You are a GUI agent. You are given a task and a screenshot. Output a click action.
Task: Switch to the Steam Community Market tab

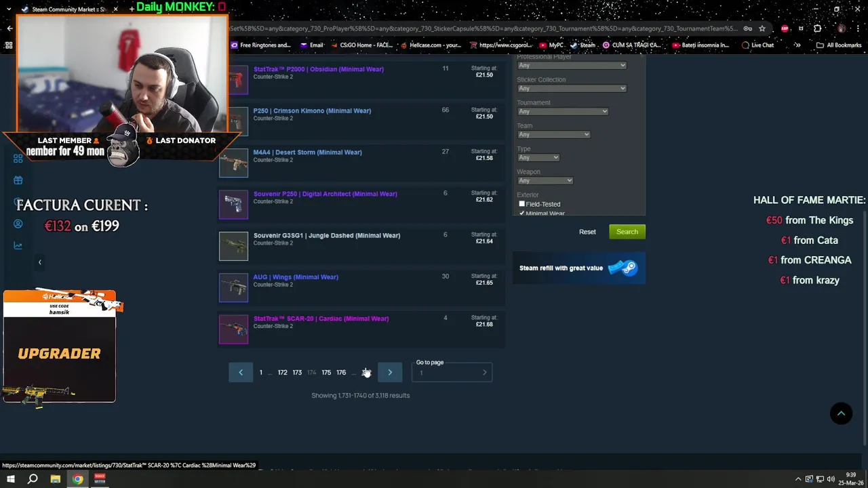click(x=68, y=9)
